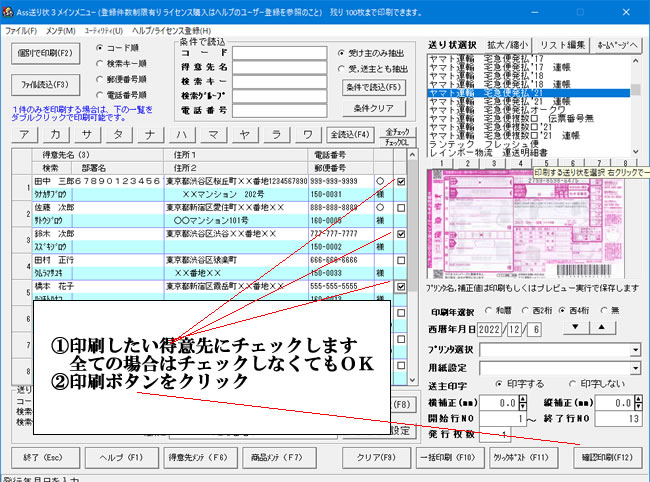Open the ファイル(F) menu
The height and width of the screenshot is (482, 650).
point(20,31)
